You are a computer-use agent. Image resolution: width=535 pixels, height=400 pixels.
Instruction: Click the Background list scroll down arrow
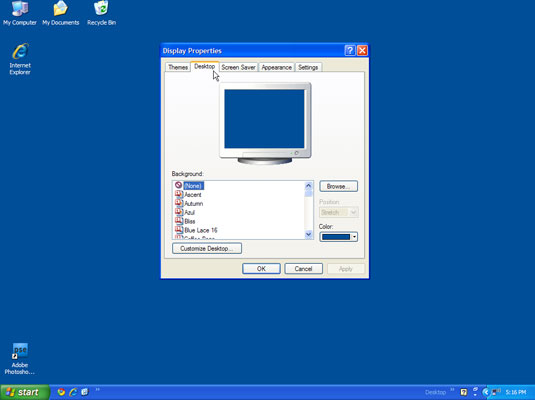(x=308, y=234)
